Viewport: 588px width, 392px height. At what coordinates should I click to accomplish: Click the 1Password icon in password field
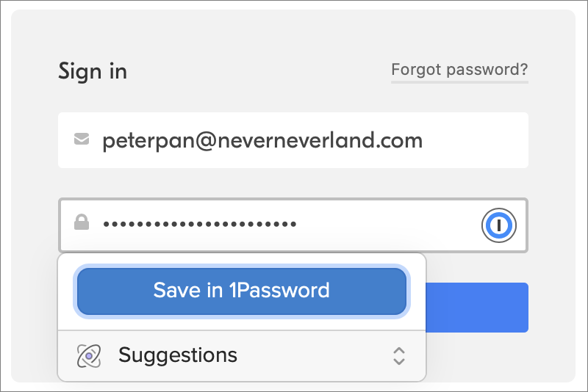(499, 225)
